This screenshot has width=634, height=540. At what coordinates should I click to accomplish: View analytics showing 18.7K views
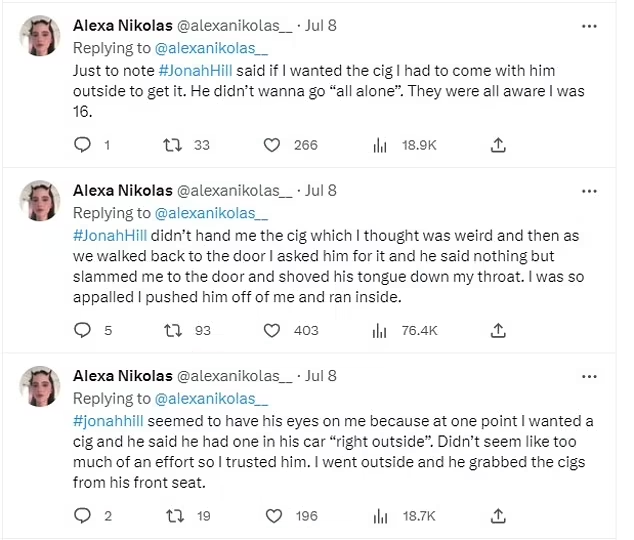tap(380, 516)
